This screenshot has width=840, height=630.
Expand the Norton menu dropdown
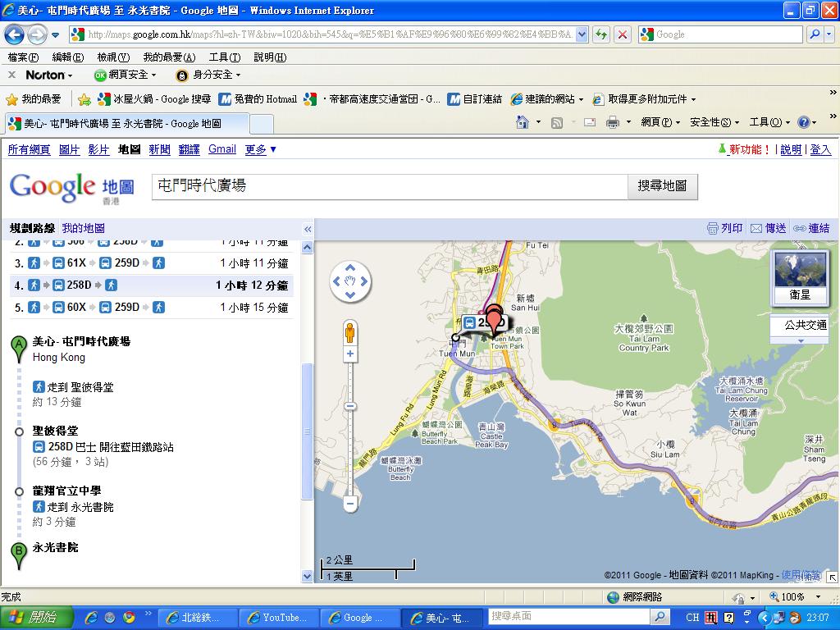(71, 75)
